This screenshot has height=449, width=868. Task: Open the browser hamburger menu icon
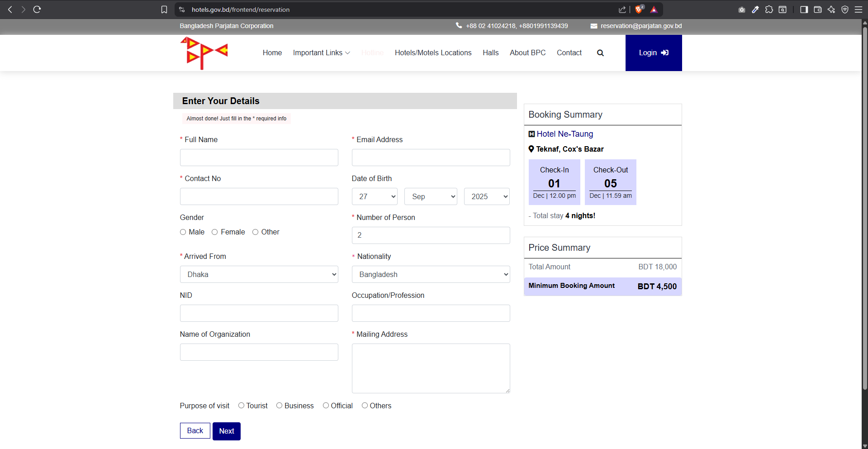click(x=858, y=10)
